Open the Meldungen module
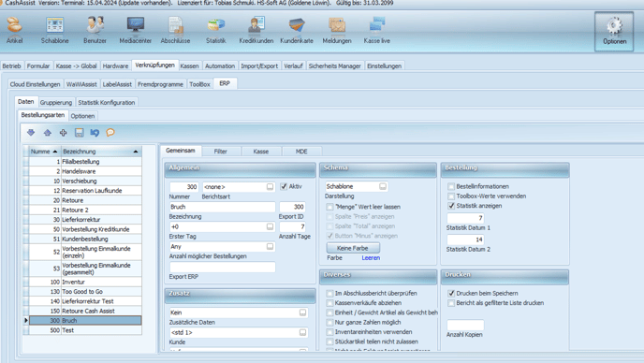Viewport: 644px width, 363px height. tap(337, 30)
